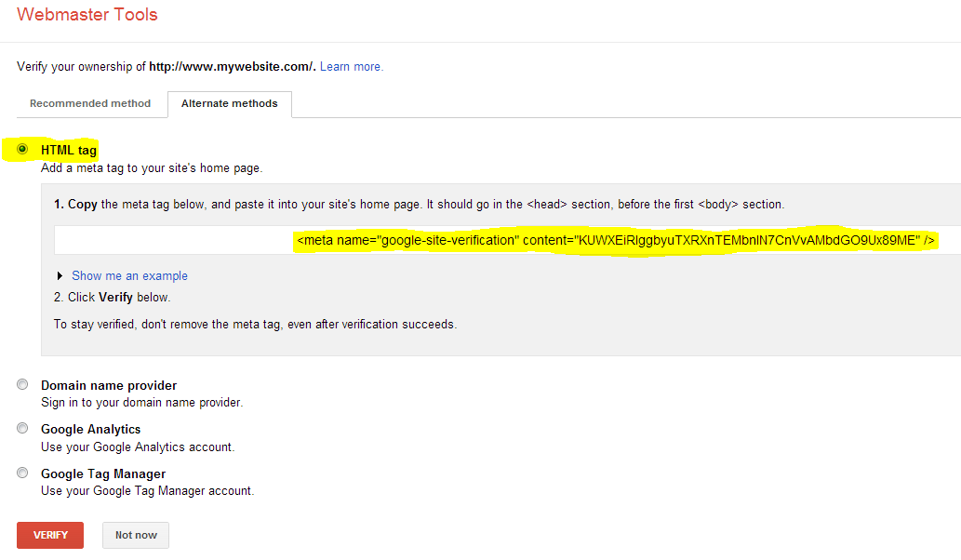Screen dimensions: 961x560
Task: Click 'Add a meta tag to your site's home page' text
Action: click(152, 167)
